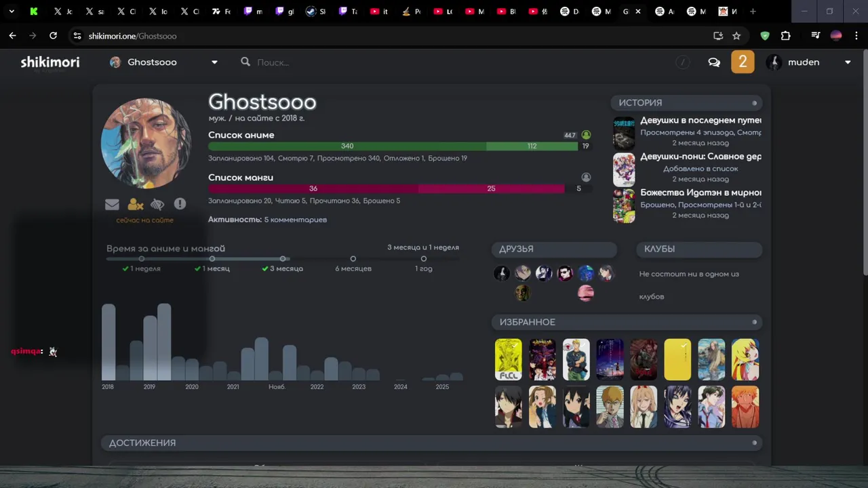Open a new browser tab with plus button
This screenshot has height=488, width=868.
pos(753,12)
